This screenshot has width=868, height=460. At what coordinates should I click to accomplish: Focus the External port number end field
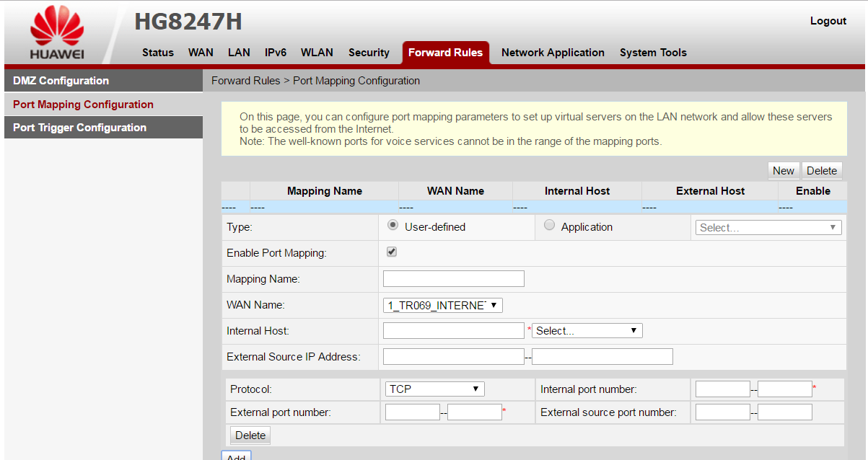tap(475, 412)
